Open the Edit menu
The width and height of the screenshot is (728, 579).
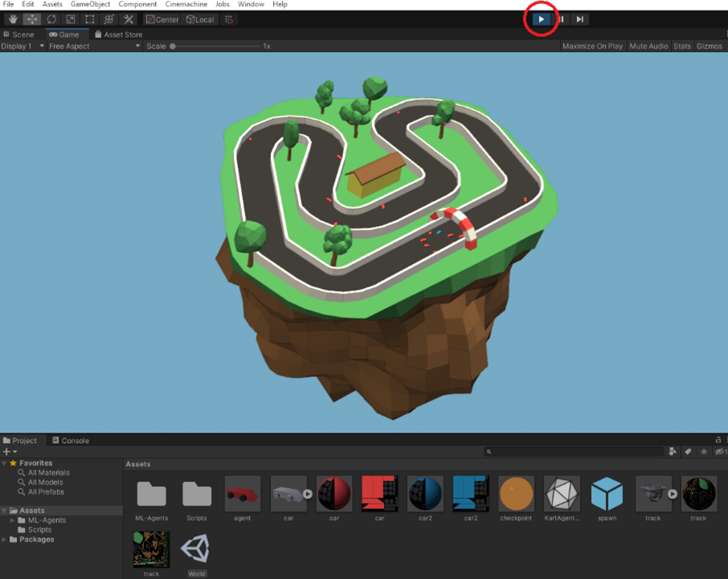click(x=28, y=4)
